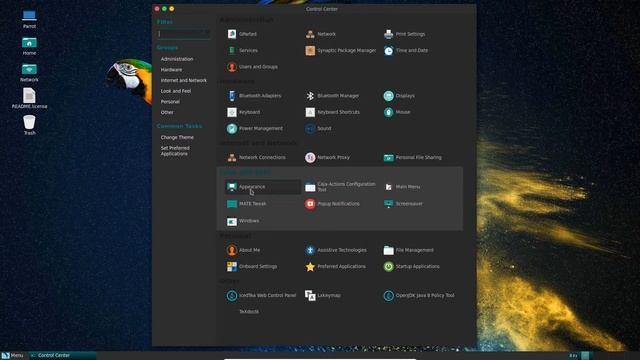This screenshot has width=640, height=360.
Task: Open Onboard Settings
Action: click(x=252, y=266)
